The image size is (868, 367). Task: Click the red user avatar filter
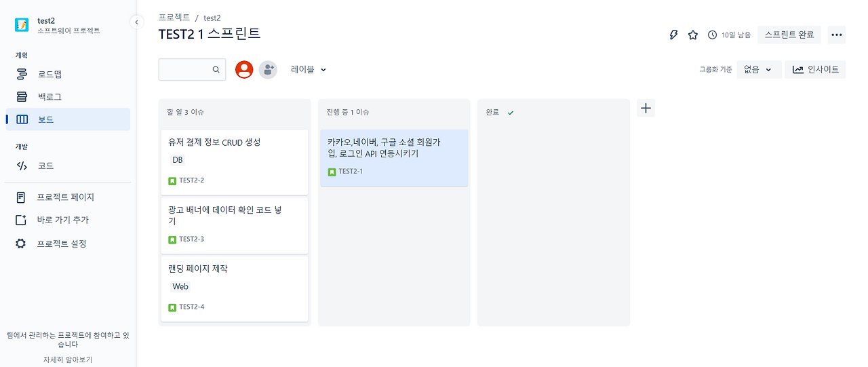click(x=244, y=69)
